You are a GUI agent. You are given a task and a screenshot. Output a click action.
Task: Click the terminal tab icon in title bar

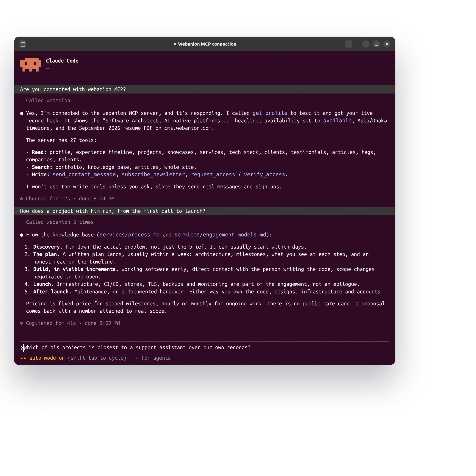tap(23, 44)
